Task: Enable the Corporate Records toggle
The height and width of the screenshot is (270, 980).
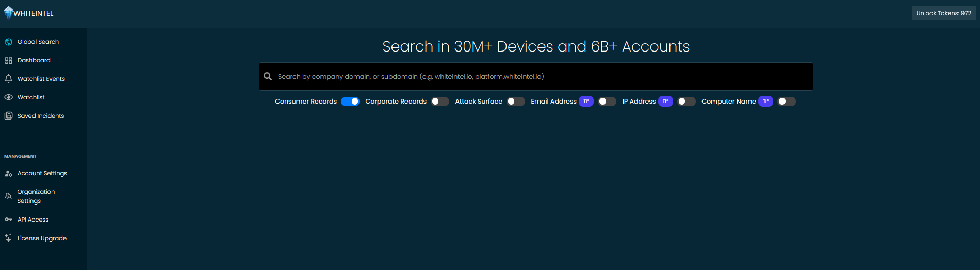Action: [x=440, y=102]
